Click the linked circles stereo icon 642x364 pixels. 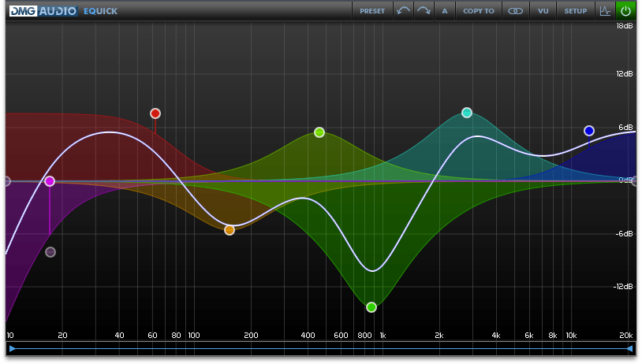515,11
